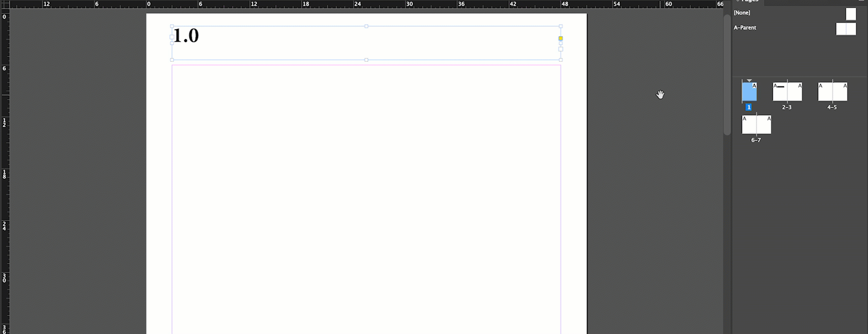The height and width of the screenshot is (334, 868).
Task: Click the 1.0 heading text on the page
Action: (x=186, y=36)
